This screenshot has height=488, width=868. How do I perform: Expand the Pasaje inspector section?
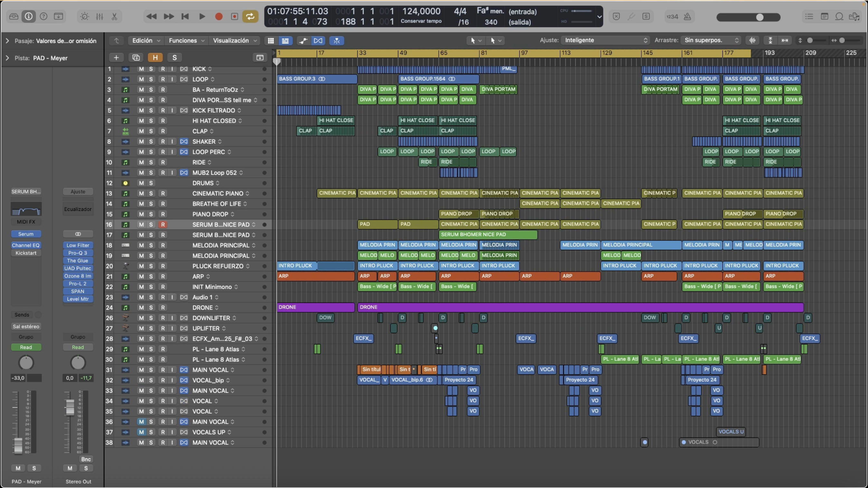coord(7,41)
